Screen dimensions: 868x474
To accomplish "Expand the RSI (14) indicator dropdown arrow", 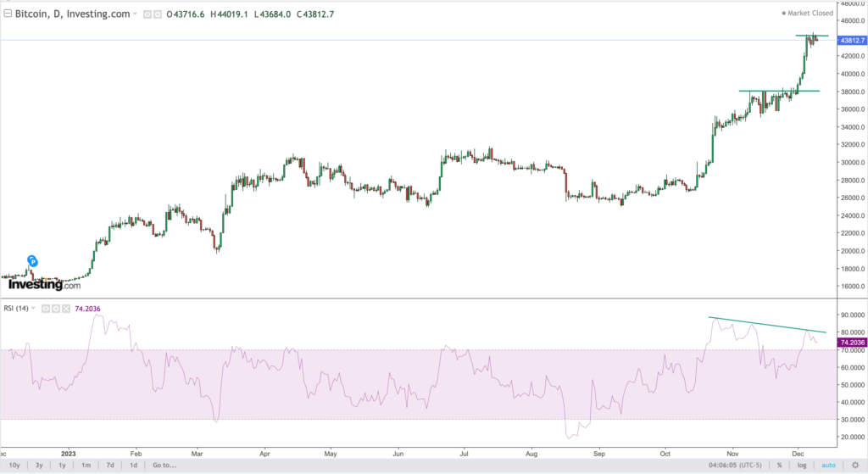I will click(x=34, y=309).
